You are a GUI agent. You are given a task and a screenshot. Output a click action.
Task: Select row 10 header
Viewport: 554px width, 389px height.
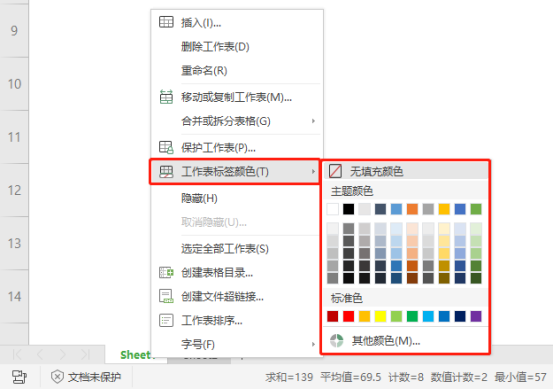(14, 84)
